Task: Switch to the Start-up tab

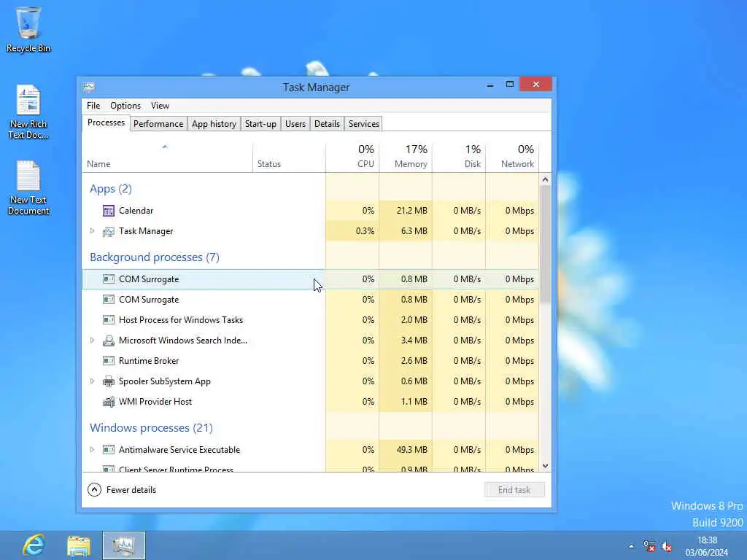Action: pyautogui.click(x=260, y=124)
